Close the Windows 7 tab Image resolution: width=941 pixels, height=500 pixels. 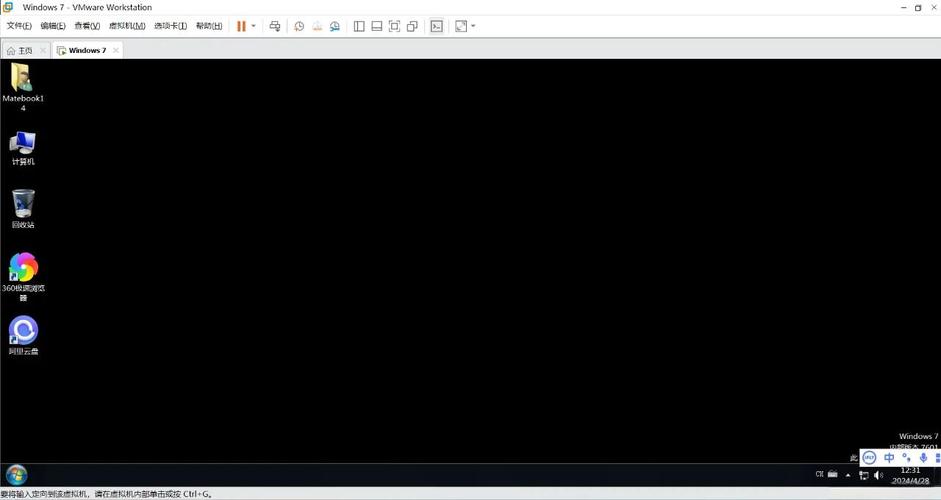(x=116, y=50)
